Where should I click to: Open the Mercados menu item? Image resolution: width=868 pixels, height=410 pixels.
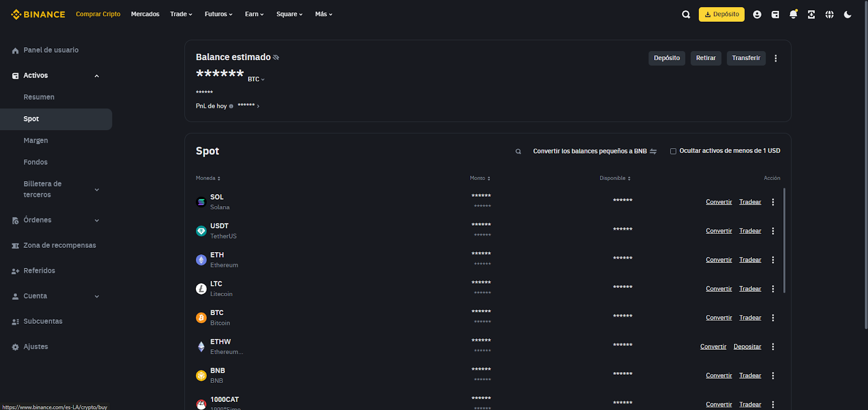point(145,14)
